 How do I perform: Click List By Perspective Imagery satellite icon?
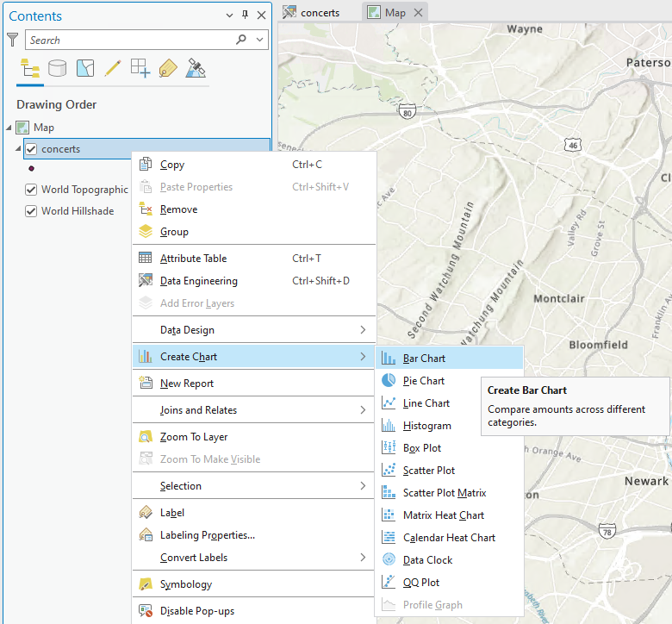click(x=196, y=69)
